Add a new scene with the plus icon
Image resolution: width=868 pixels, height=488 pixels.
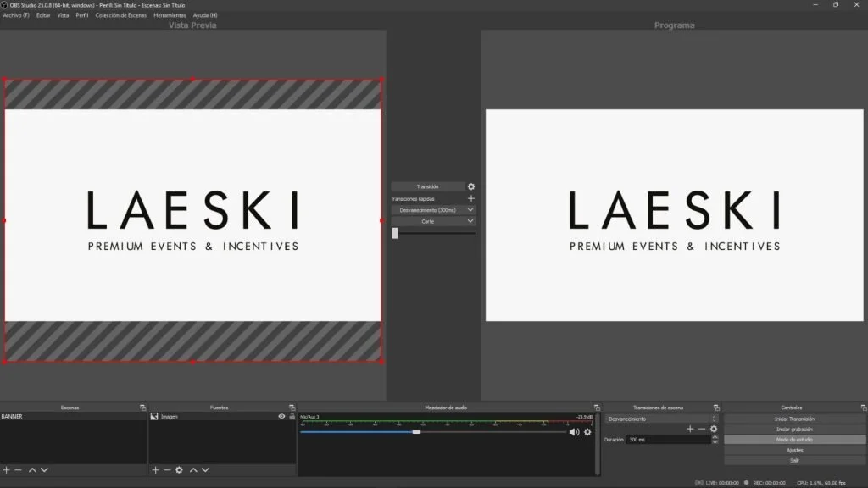6,469
